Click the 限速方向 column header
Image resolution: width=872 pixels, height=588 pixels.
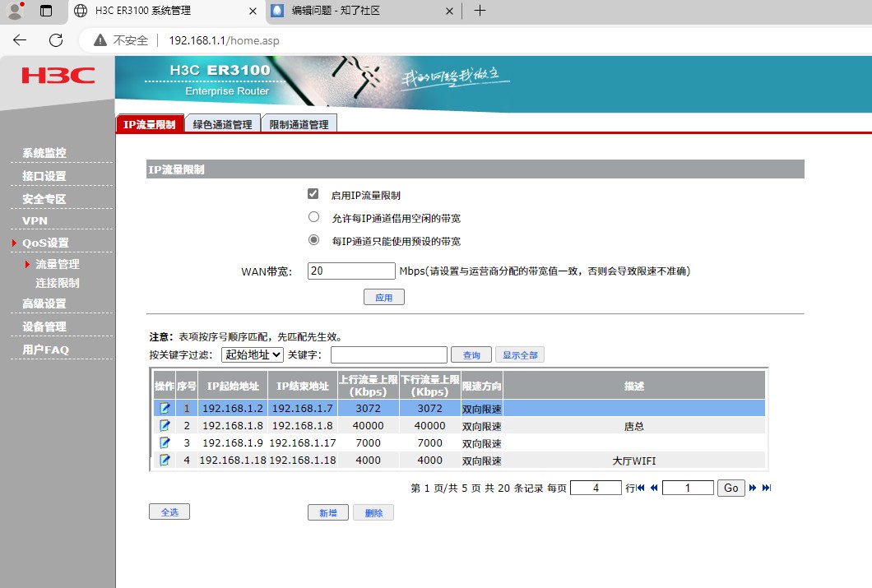pos(481,386)
